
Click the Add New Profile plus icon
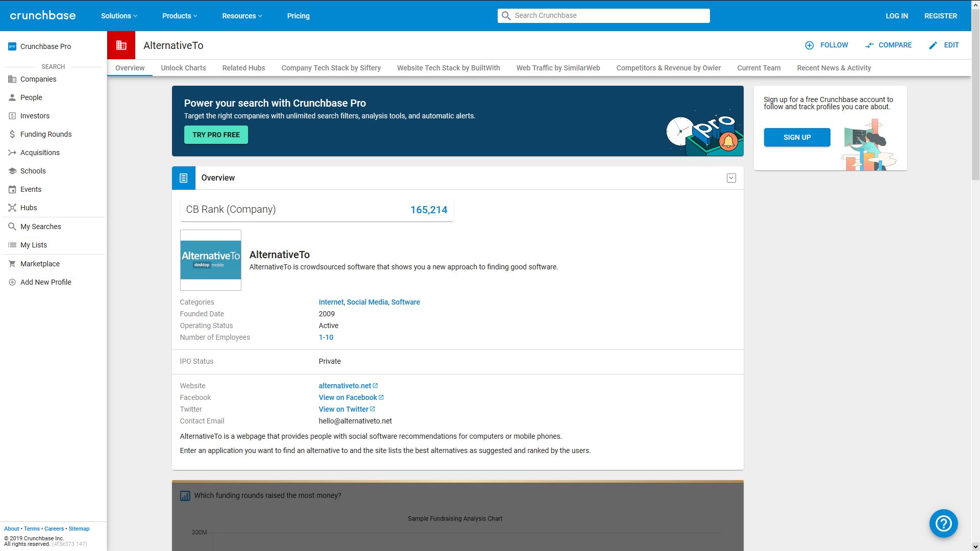click(12, 282)
